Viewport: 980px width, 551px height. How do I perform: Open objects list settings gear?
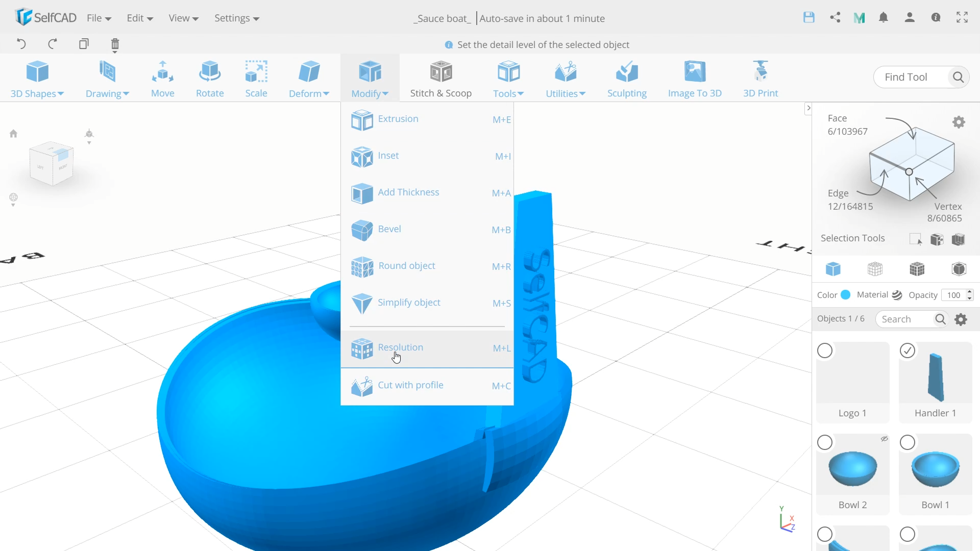961,319
